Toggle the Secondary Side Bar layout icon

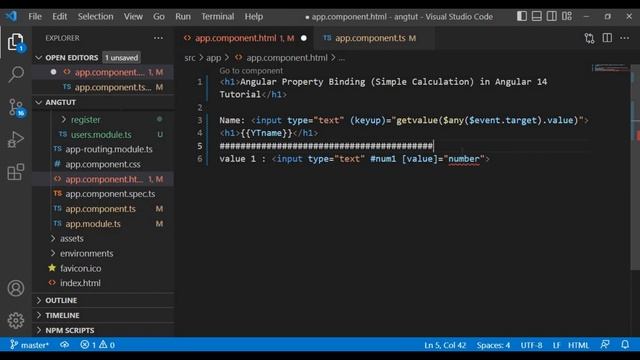[551, 16]
